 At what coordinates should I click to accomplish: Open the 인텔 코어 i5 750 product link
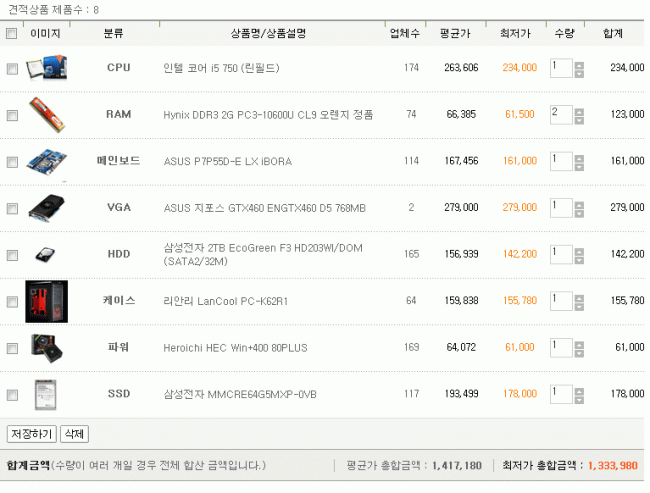pyautogui.click(x=220, y=68)
